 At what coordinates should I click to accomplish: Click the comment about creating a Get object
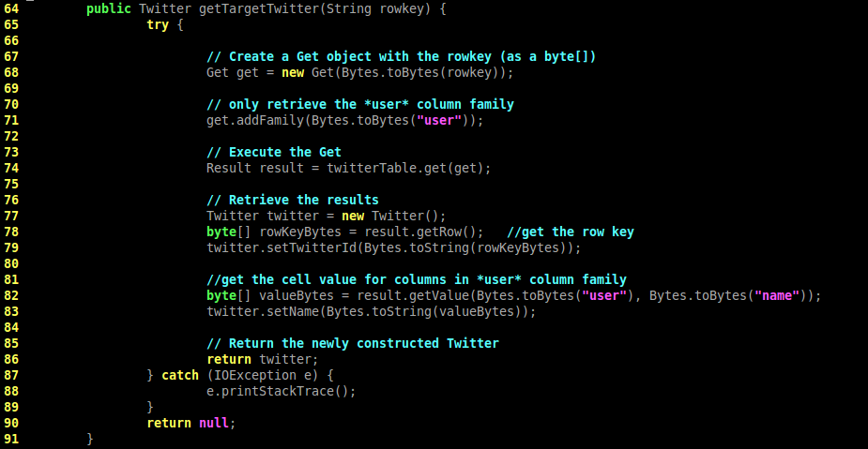[401, 56]
